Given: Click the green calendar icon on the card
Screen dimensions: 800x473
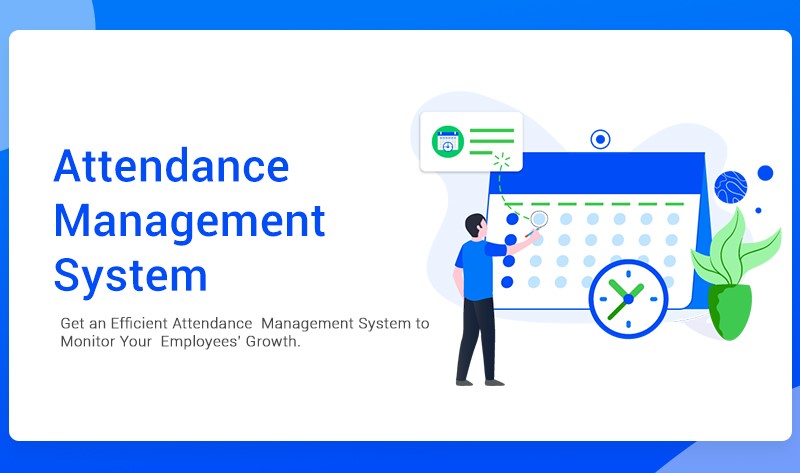Looking at the screenshot, I should pos(447,141).
